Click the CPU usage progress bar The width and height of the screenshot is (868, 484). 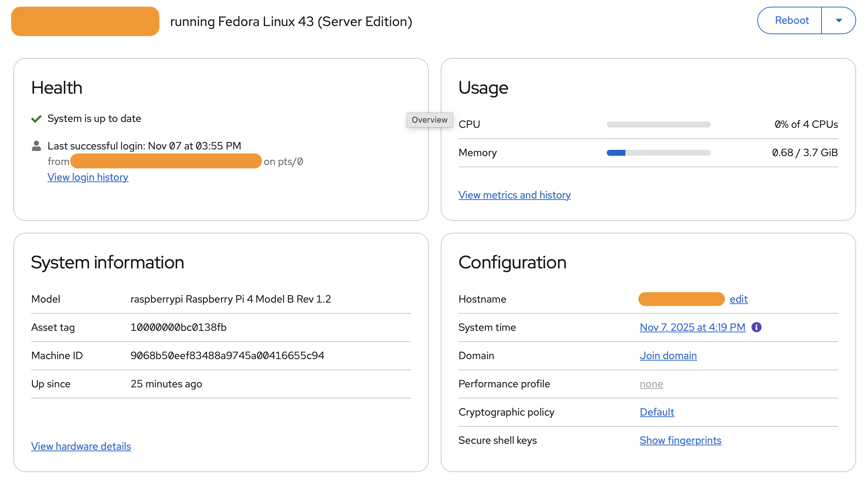[658, 125]
